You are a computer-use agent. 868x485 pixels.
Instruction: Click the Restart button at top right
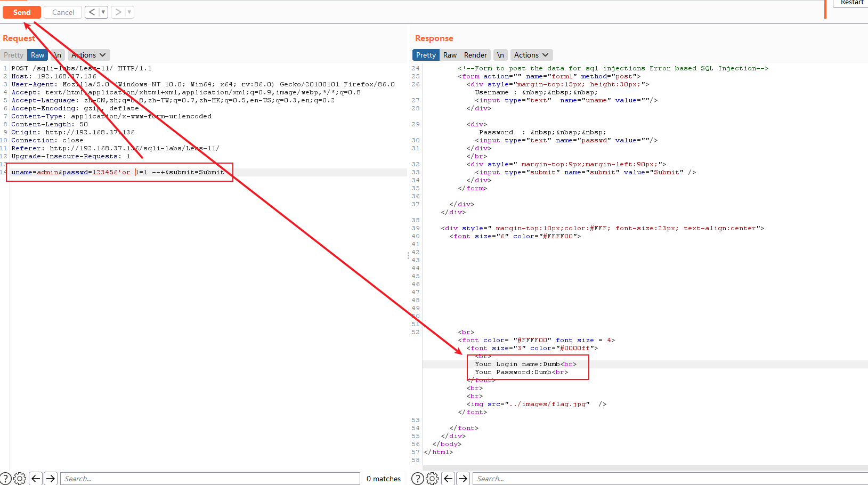pos(851,3)
